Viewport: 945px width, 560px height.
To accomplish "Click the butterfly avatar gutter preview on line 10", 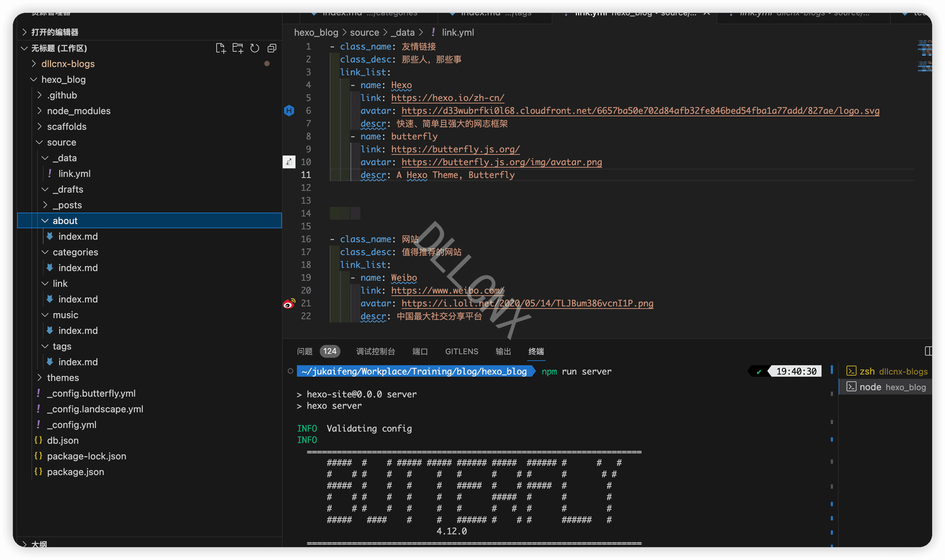I will (289, 162).
